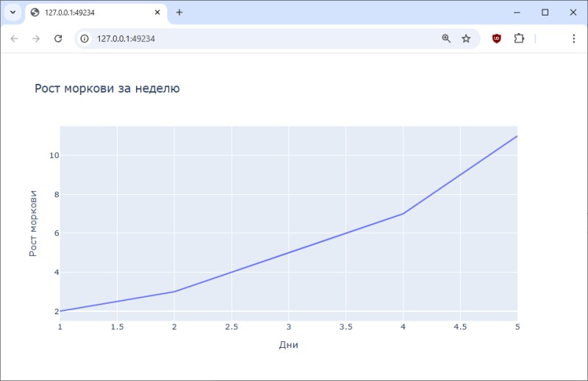Click the line's data point at day 2

(x=174, y=291)
